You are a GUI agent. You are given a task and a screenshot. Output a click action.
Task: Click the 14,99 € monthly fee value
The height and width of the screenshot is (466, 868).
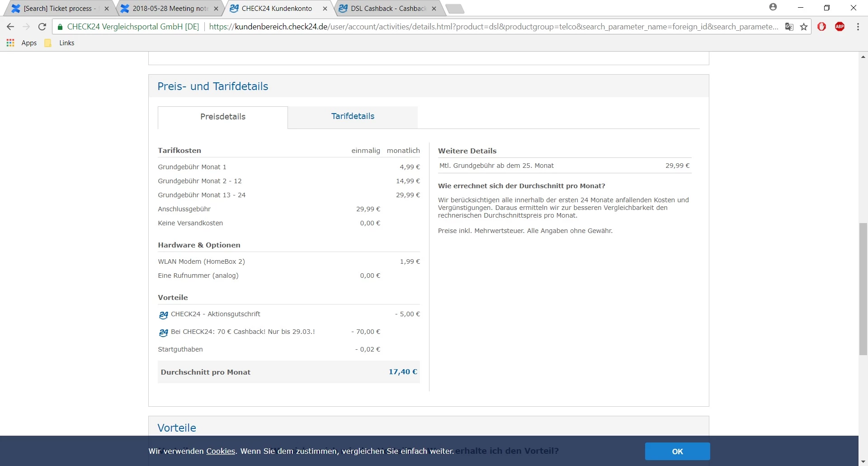tap(408, 181)
